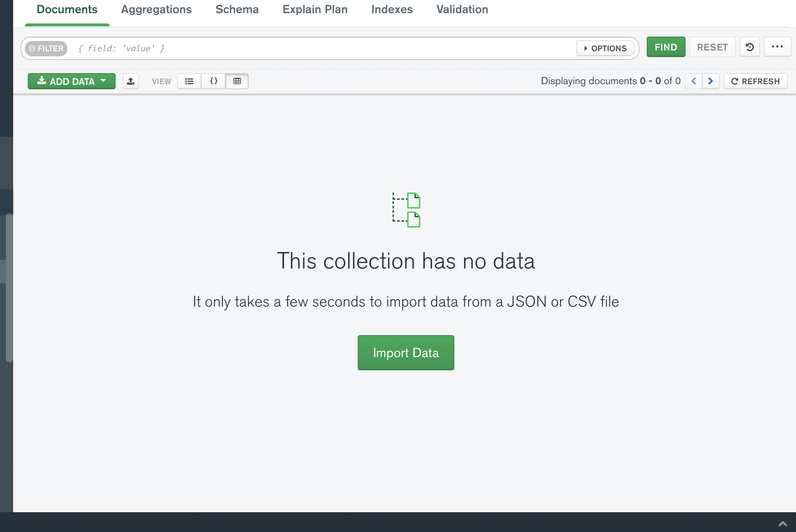Switch to list view icon
The height and width of the screenshot is (532, 796).
(x=189, y=81)
